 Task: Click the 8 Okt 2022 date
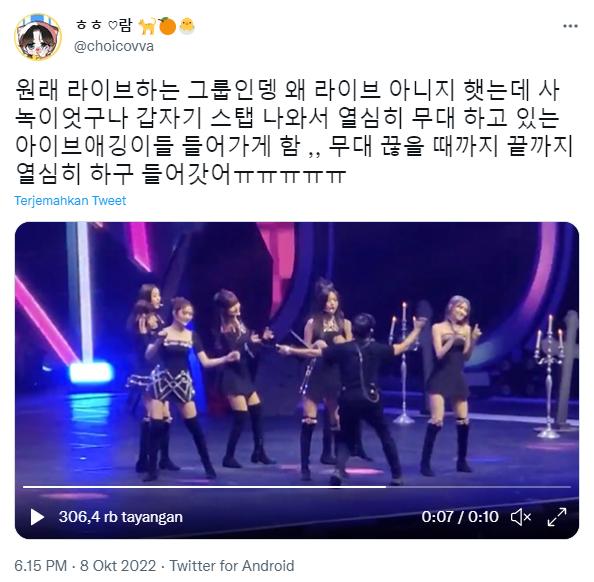click(x=118, y=566)
